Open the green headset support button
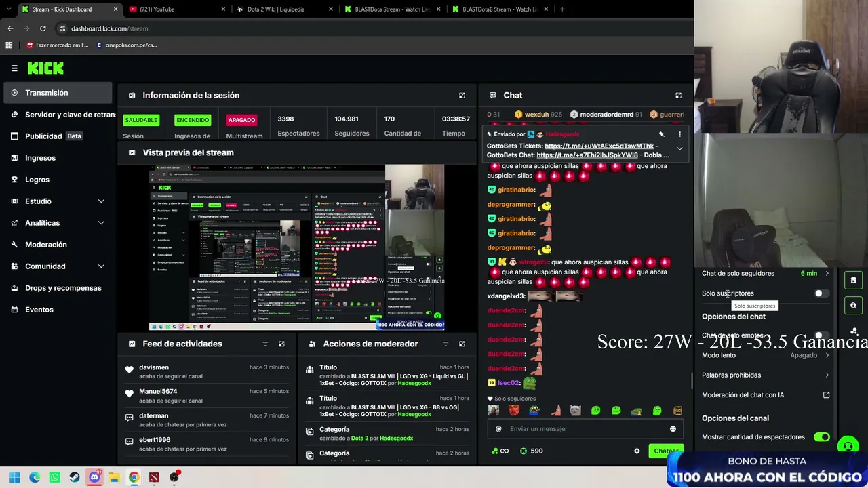 [847, 446]
